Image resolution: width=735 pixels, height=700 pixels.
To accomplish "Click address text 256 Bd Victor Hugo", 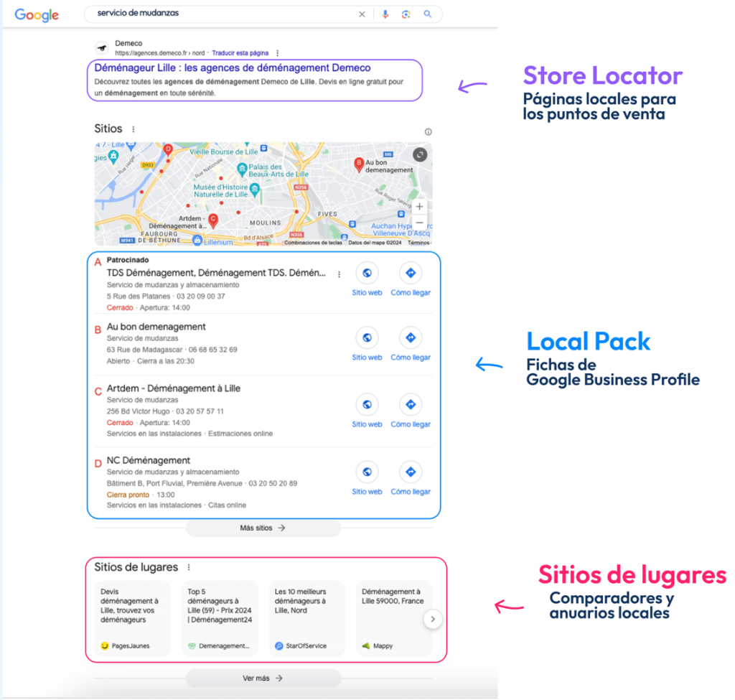I will [139, 411].
